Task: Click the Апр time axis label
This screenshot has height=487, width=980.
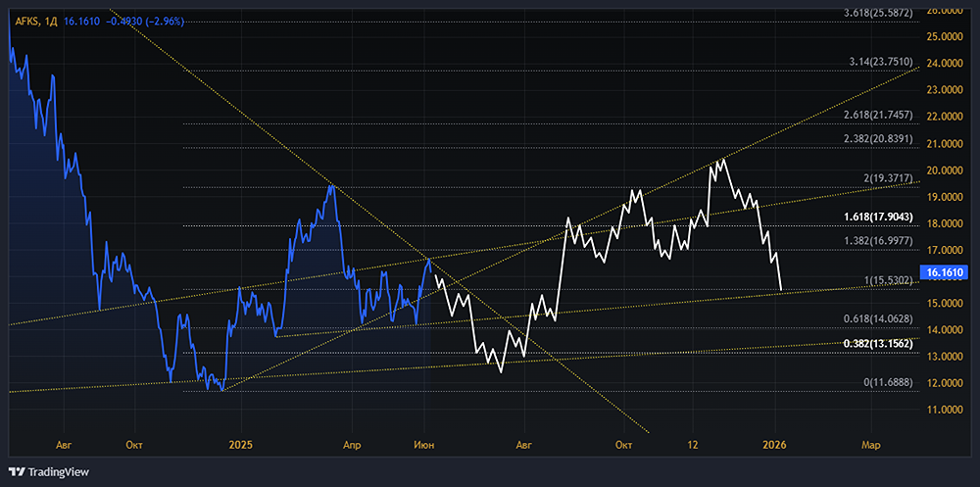Action: (x=352, y=445)
